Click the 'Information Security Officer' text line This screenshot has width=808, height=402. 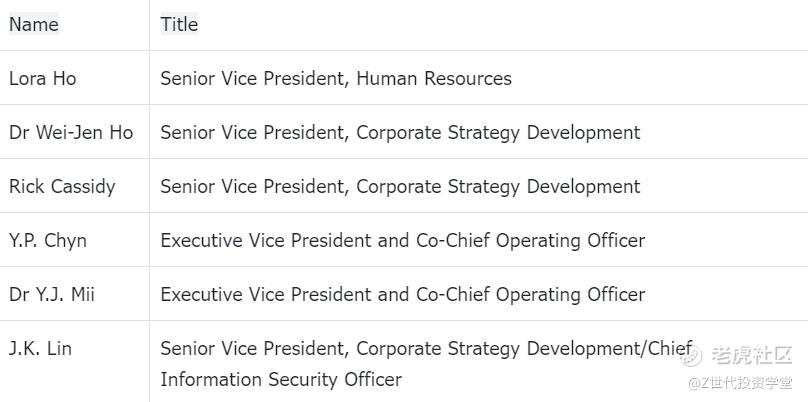tap(281, 379)
